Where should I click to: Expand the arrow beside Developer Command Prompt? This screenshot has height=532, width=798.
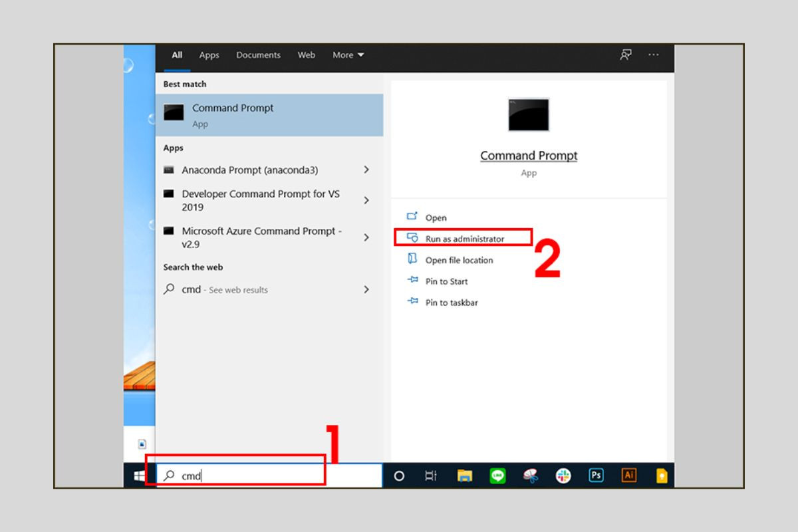pyautogui.click(x=366, y=200)
